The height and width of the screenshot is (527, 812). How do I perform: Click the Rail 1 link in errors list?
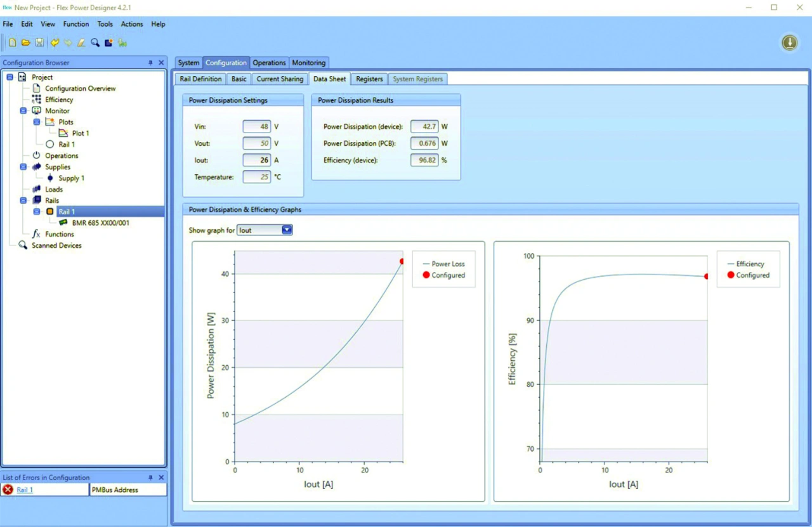pos(25,490)
